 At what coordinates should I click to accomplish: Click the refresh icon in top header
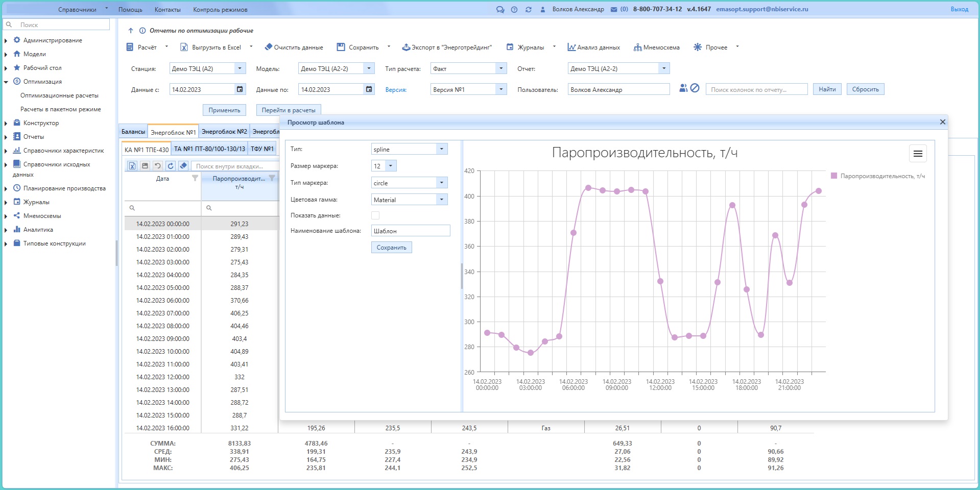528,10
